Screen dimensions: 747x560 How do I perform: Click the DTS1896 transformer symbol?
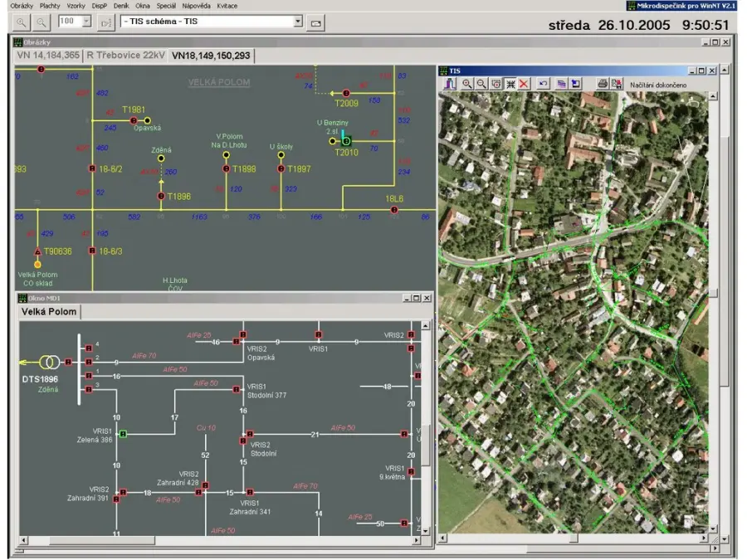(x=49, y=362)
